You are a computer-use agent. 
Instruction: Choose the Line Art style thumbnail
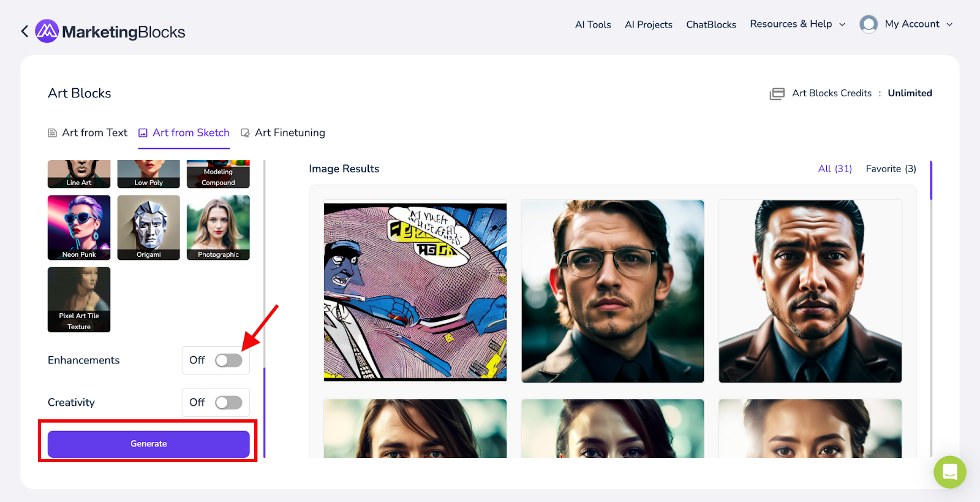tap(79, 174)
